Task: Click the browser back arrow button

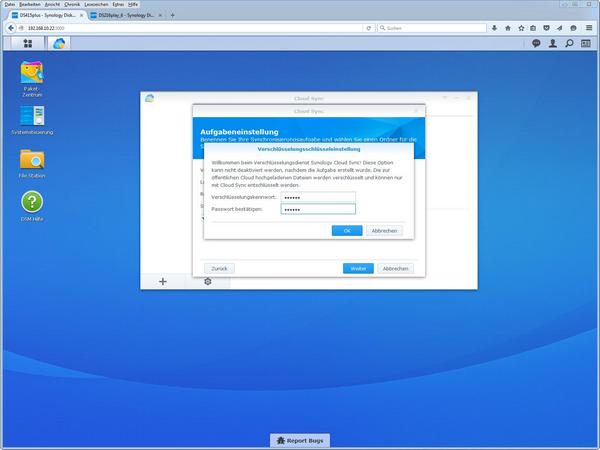Action: click(x=11, y=28)
